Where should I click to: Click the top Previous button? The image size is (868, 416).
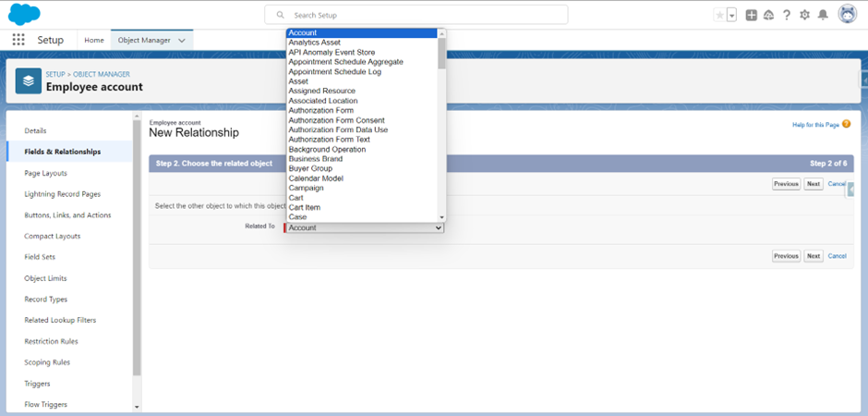(x=786, y=184)
